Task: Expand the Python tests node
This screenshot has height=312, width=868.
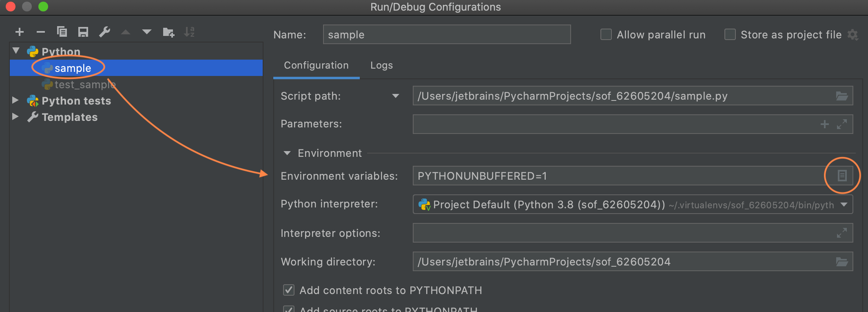Action: pos(15,100)
